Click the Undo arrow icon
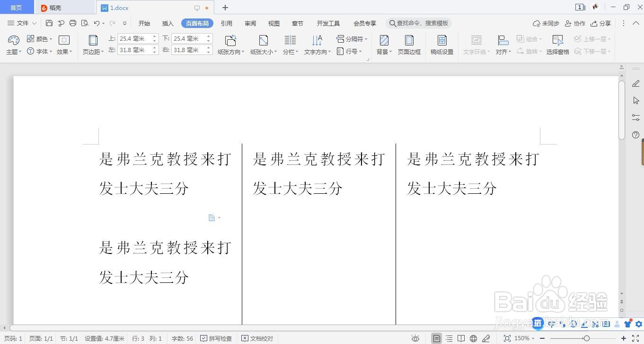644x344 pixels. [x=97, y=23]
